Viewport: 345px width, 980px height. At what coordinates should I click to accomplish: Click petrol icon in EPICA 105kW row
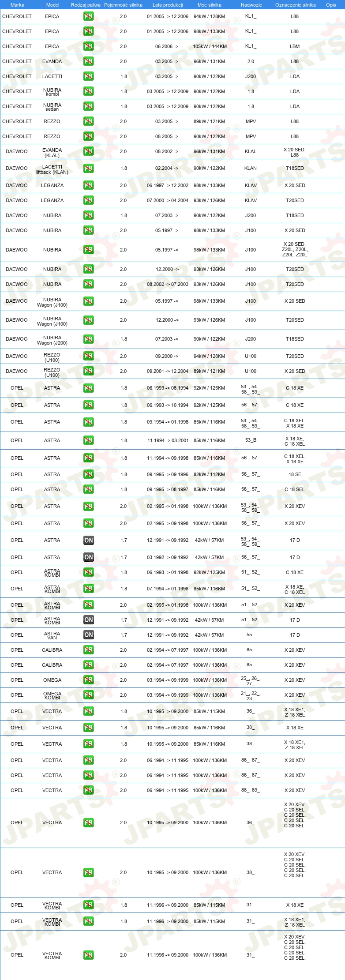pyautogui.click(x=88, y=46)
